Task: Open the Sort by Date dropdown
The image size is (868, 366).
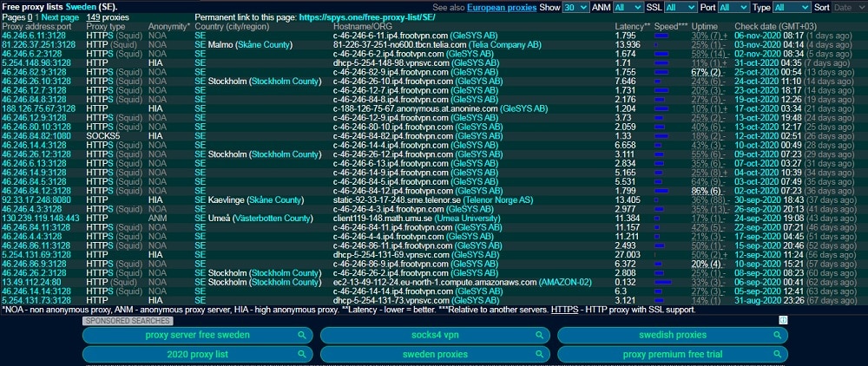Action: click(x=849, y=7)
